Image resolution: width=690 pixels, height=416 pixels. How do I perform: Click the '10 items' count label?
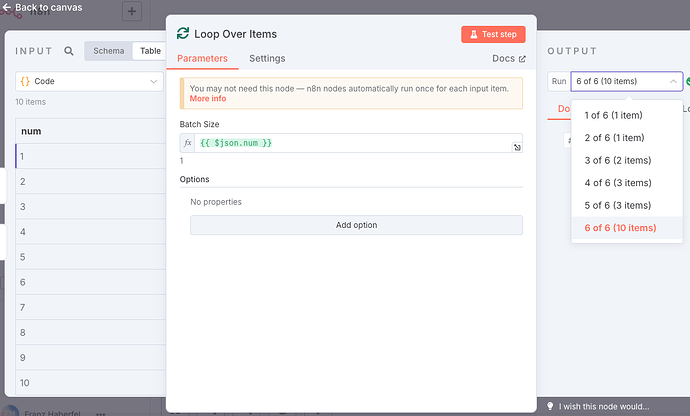[x=30, y=102]
